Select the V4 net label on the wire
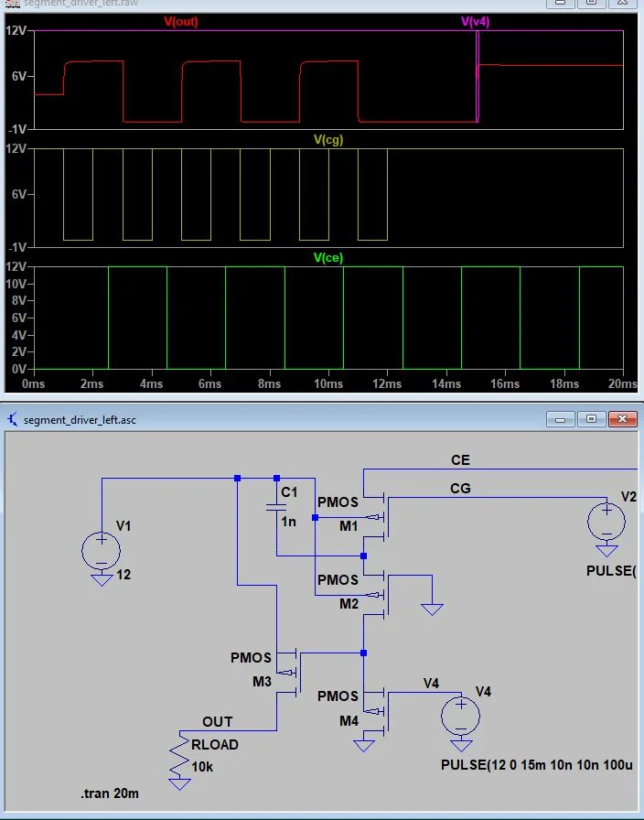Viewport: 644px width, 820px height. (x=431, y=684)
